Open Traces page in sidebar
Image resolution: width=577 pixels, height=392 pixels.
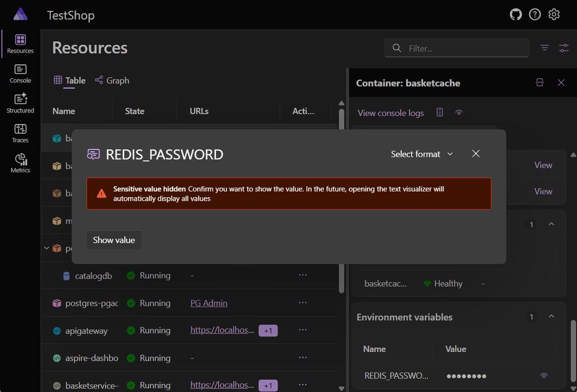click(20, 133)
